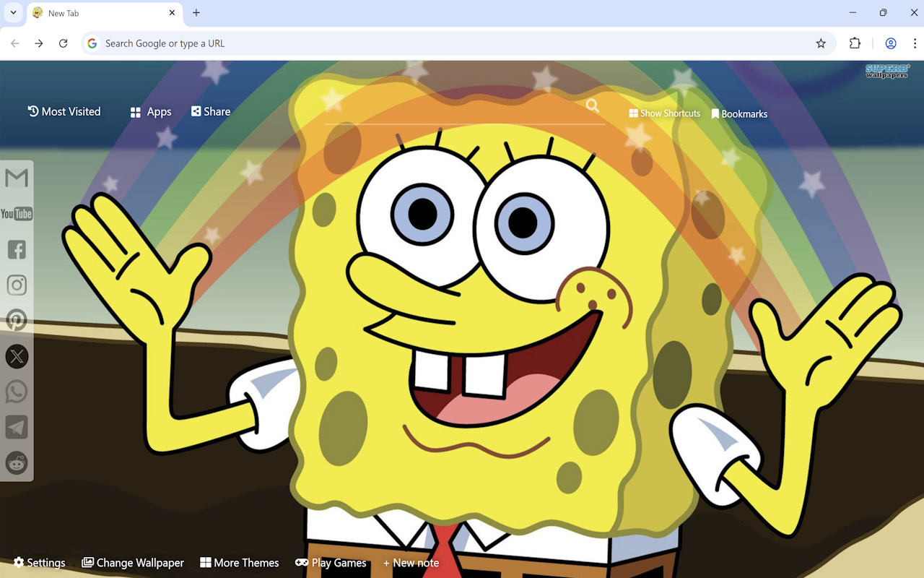Open Pinterest from the sidebar
This screenshot has height=578, width=924.
tap(16, 319)
